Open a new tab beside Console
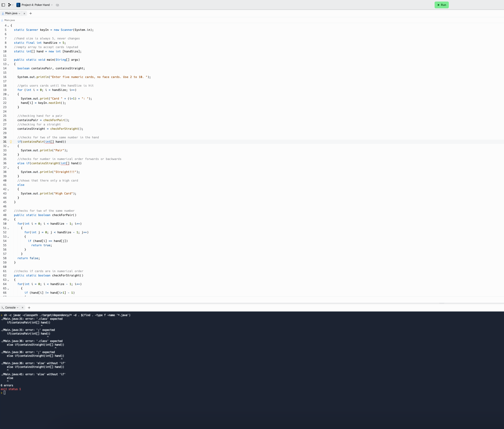This screenshot has height=429, width=504. point(29,308)
